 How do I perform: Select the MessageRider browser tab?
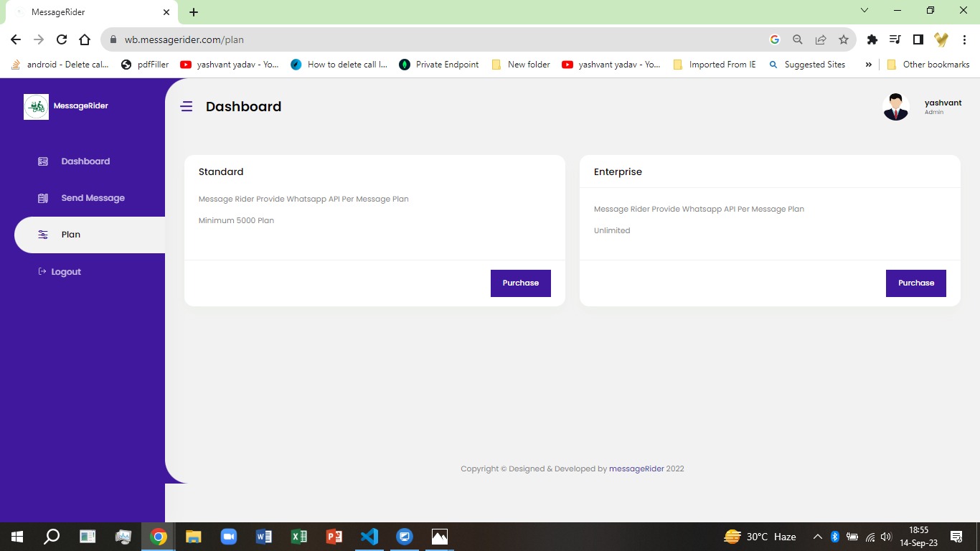tap(91, 12)
